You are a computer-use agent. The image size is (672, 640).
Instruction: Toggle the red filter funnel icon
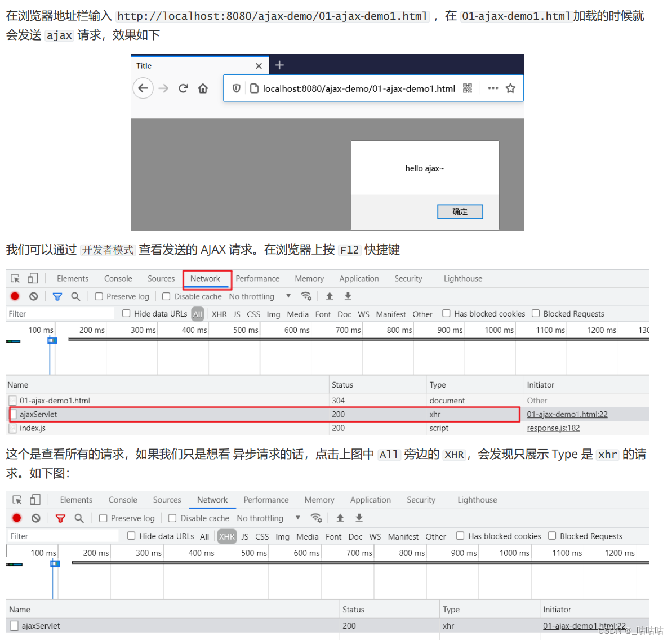pyautogui.click(x=60, y=518)
